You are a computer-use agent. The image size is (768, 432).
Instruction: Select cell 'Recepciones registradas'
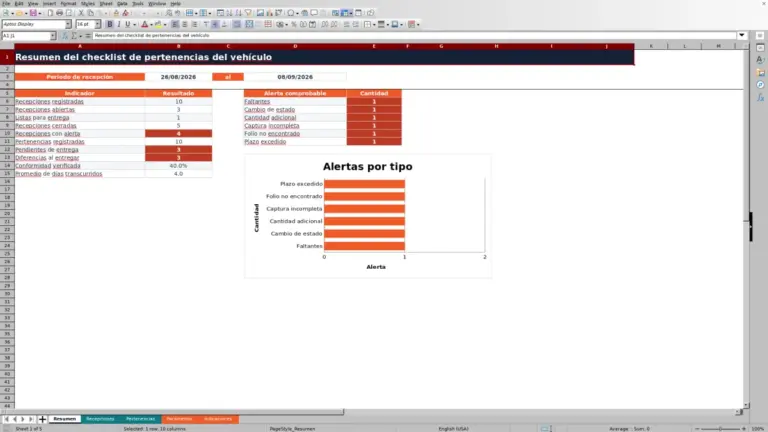click(x=79, y=101)
